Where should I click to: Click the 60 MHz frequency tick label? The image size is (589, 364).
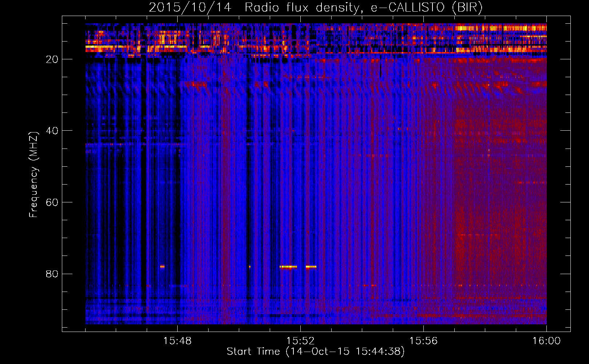52,202
